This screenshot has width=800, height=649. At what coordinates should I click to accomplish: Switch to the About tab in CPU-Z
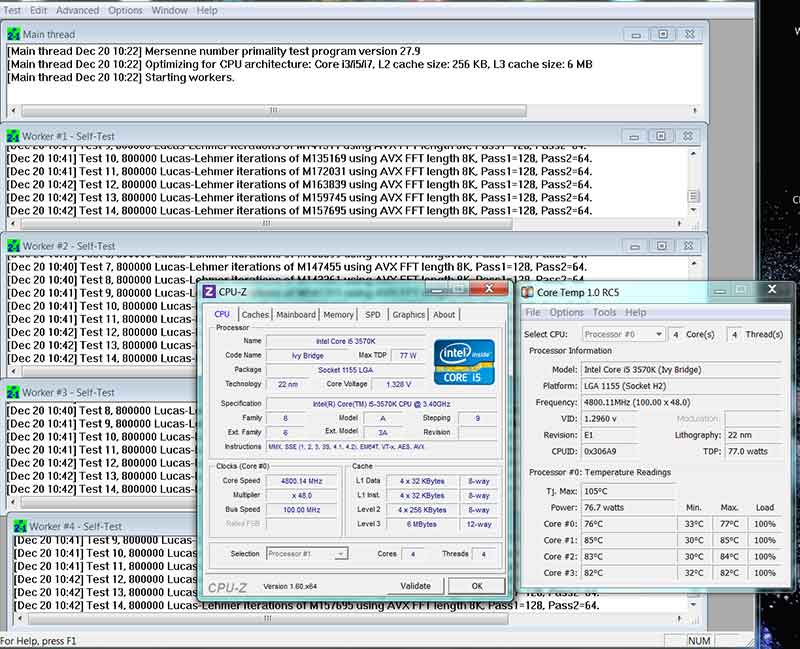pos(444,315)
